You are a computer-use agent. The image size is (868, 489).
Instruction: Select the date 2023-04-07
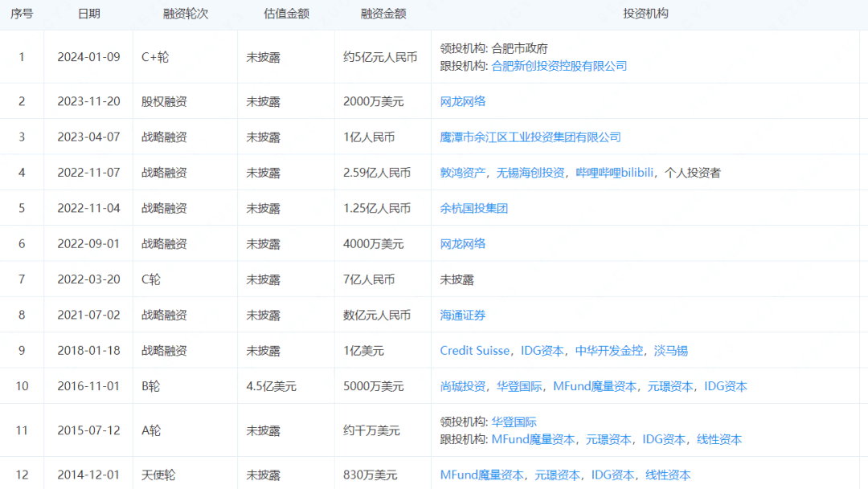(88, 137)
